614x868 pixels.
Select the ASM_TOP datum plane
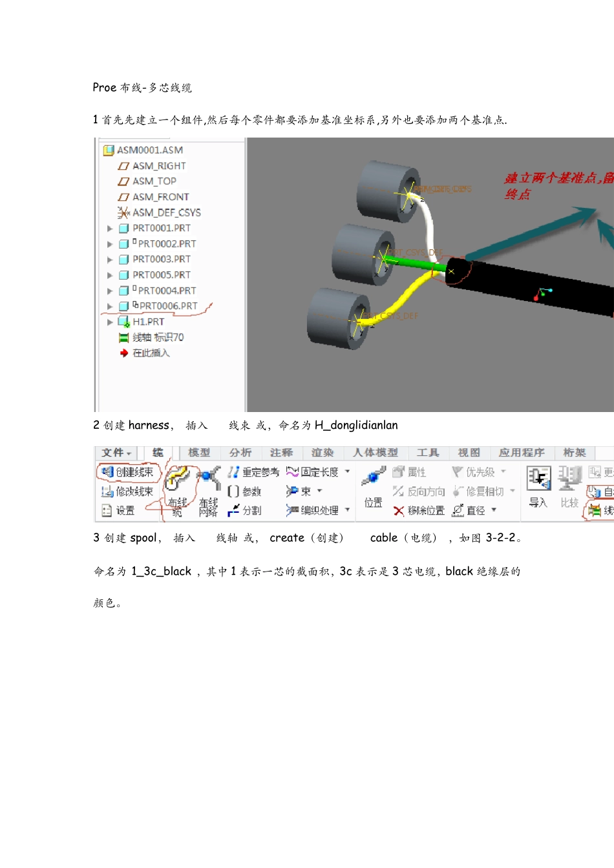(147, 181)
